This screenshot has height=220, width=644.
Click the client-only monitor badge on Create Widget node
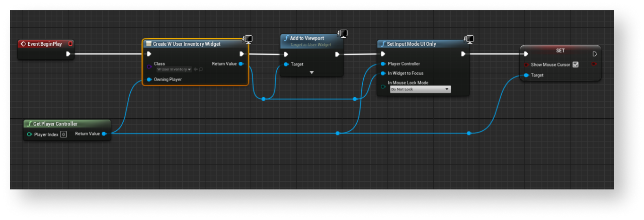coord(247,39)
